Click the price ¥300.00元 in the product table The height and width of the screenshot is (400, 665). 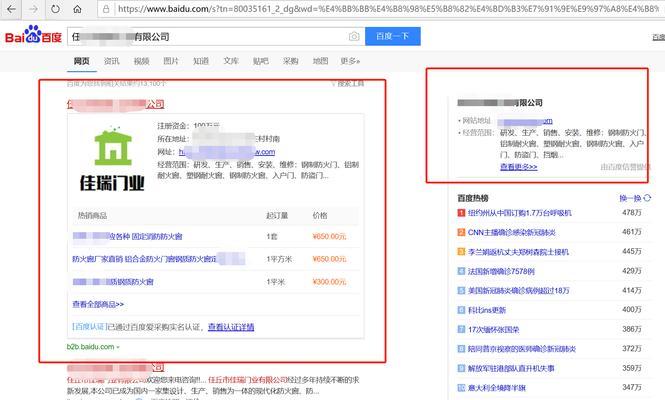329,282
